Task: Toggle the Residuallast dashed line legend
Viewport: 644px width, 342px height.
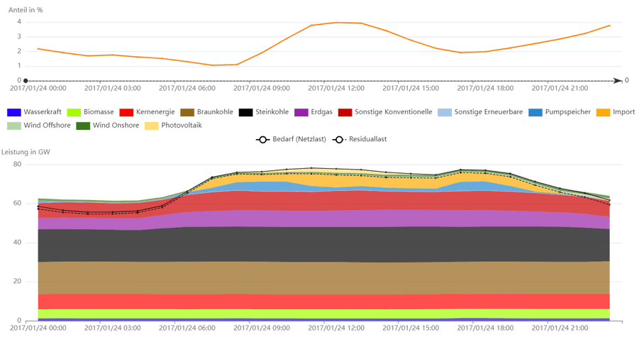Action: [339, 139]
